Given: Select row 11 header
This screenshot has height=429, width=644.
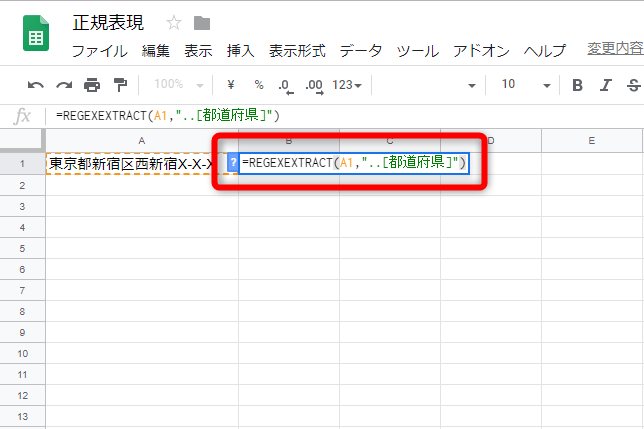Looking at the screenshot, I should [22, 374].
